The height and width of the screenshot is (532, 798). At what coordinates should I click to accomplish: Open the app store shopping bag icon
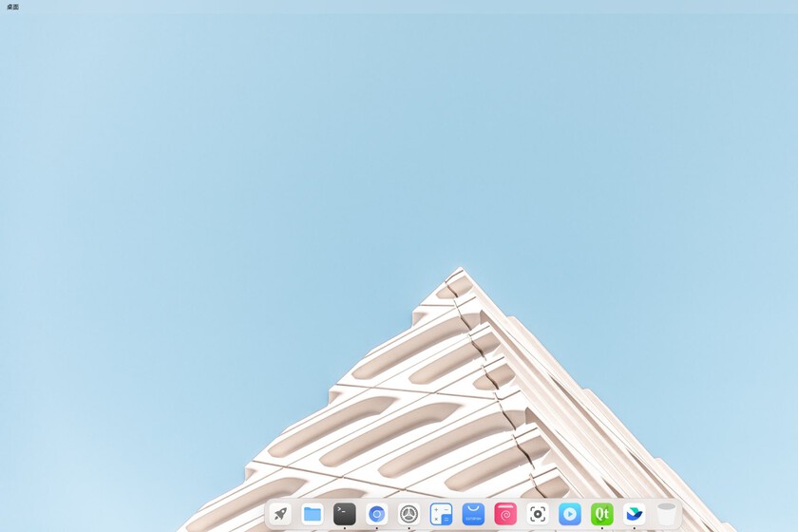pyautogui.click(x=473, y=514)
